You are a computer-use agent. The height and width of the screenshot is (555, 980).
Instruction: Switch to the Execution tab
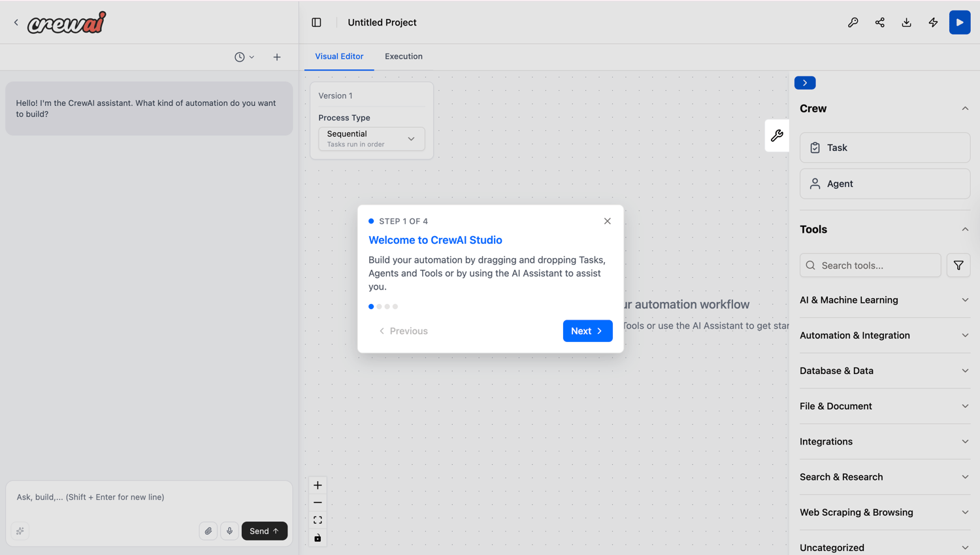404,56
